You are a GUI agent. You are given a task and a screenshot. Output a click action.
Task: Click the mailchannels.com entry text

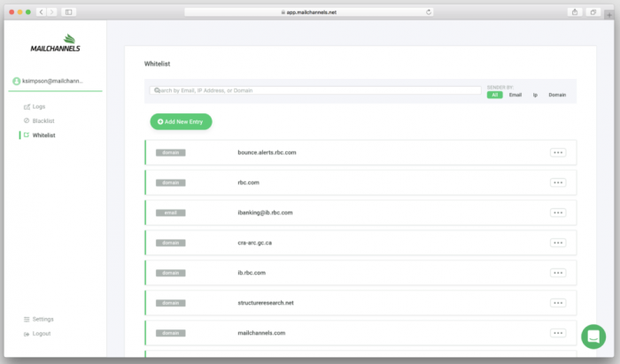click(x=261, y=333)
